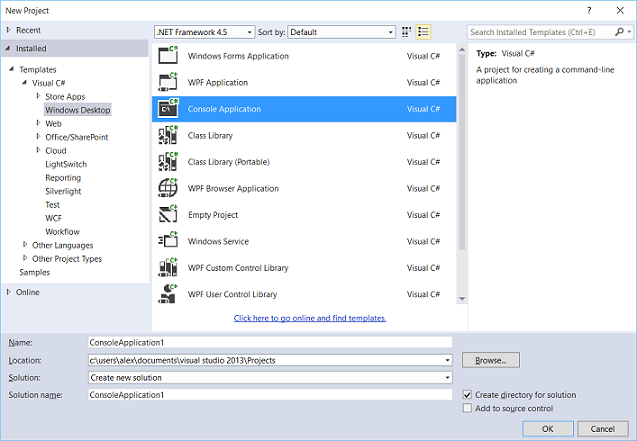The image size is (637, 441).
Task: Select Test template category
Action: (x=52, y=205)
